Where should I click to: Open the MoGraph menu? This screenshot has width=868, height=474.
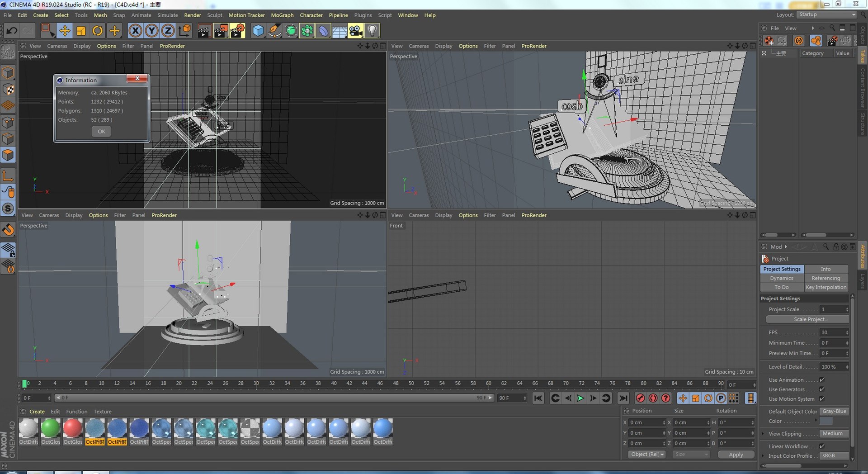(x=282, y=15)
